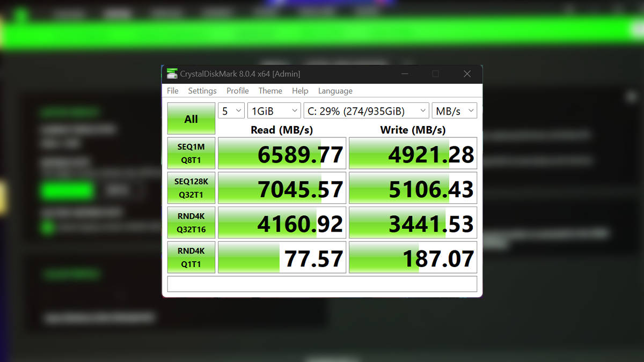
Task: Select the 7045.57 read result
Action: [x=282, y=188]
